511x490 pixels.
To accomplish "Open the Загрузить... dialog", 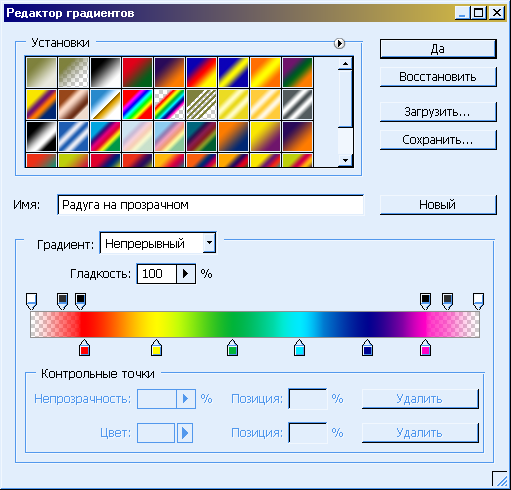I will [x=438, y=112].
